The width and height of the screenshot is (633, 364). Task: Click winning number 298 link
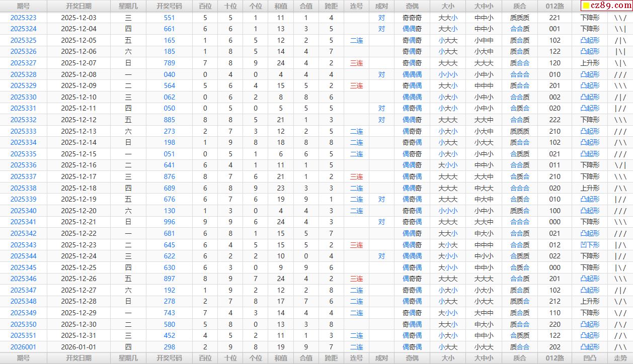(170, 347)
